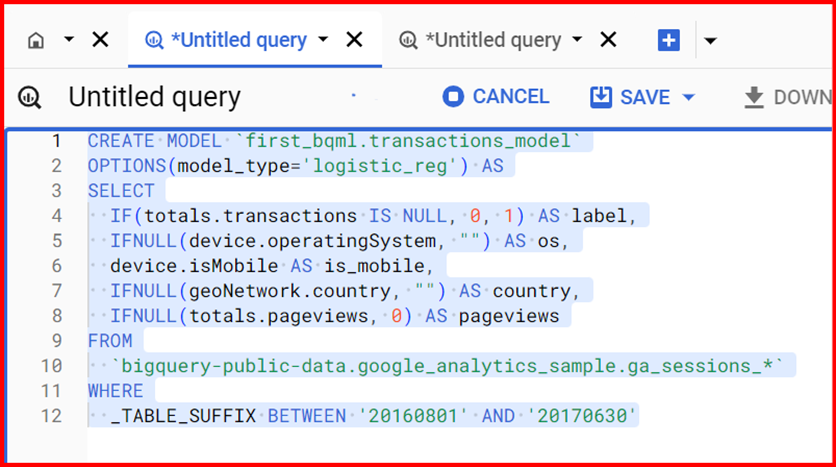The width and height of the screenshot is (836, 467).
Task: Click the geoNetwork.country line
Action: [345, 291]
